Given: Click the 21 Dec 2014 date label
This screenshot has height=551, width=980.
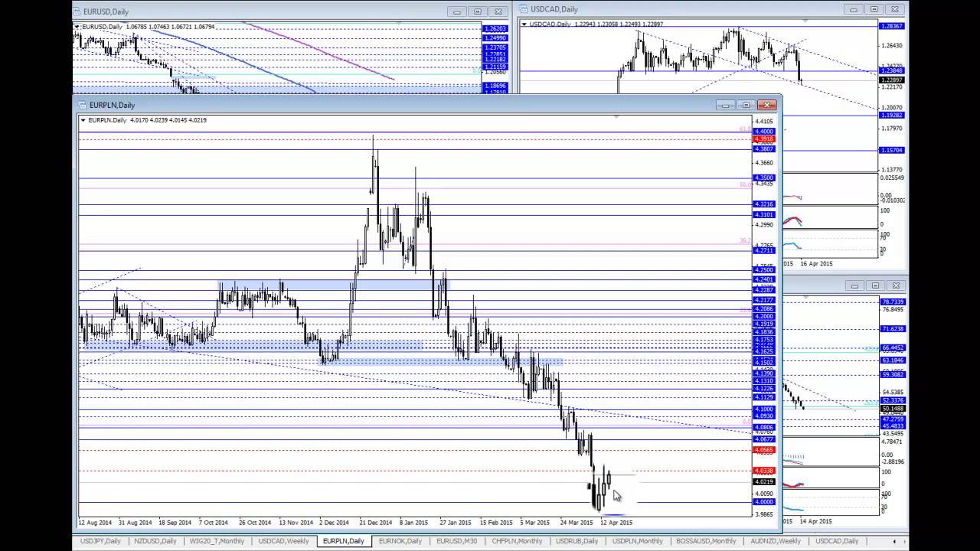Looking at the screenshot, I should [375, 523].
